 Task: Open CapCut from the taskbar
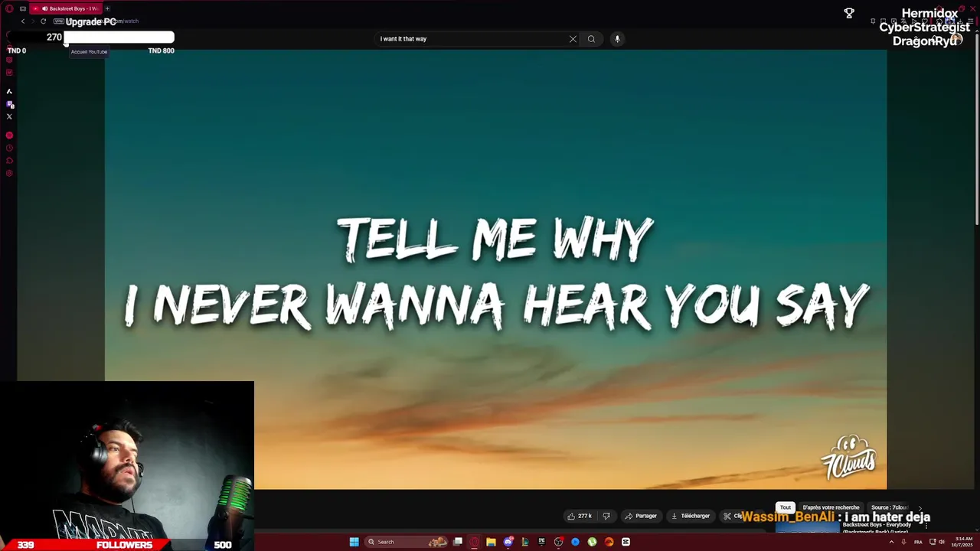[626, 542]
